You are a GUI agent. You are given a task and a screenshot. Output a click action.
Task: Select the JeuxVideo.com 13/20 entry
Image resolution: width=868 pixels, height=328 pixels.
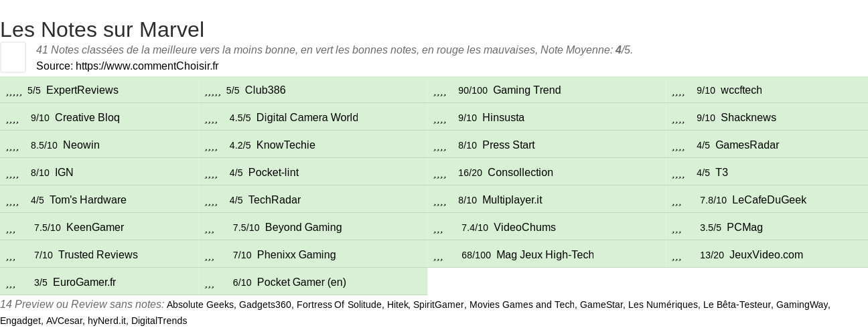767,254
